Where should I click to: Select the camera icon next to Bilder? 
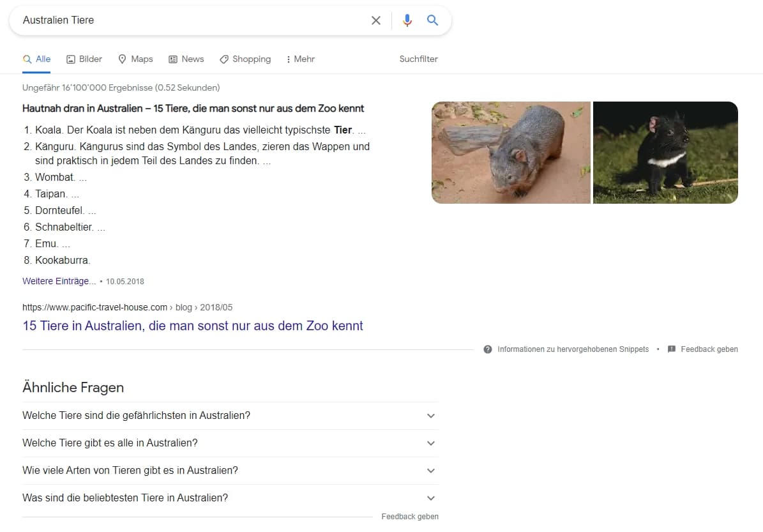point(68,59)
